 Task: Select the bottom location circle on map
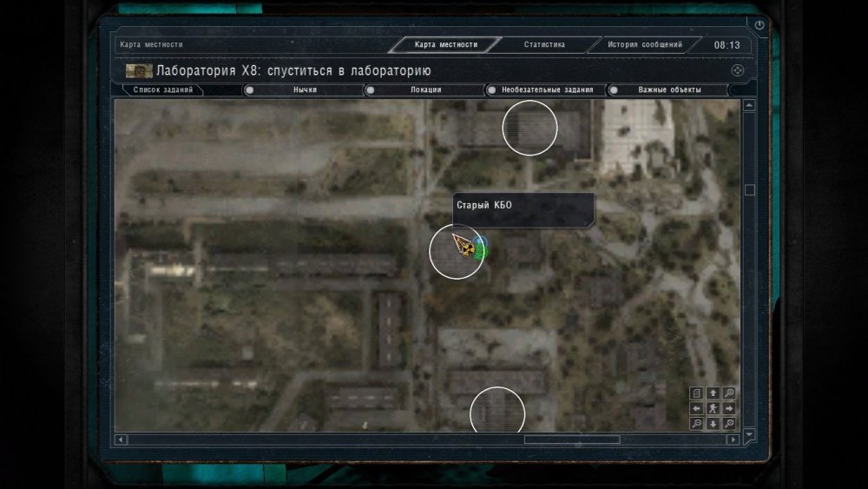click(x=497, y=410)
